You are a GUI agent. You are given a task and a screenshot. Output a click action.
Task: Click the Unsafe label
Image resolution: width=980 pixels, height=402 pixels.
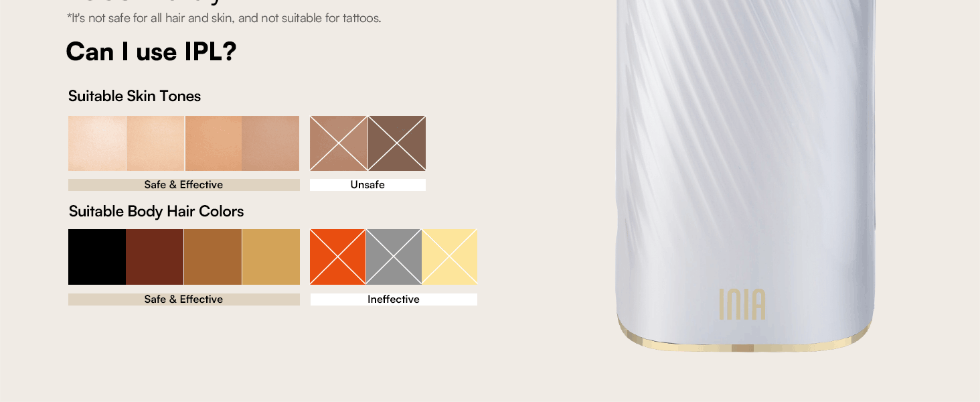coord(367,185)
